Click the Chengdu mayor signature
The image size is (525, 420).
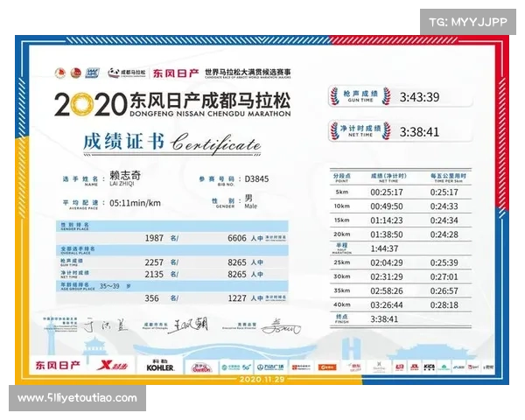pyautogui.click(x=188, y=325)
